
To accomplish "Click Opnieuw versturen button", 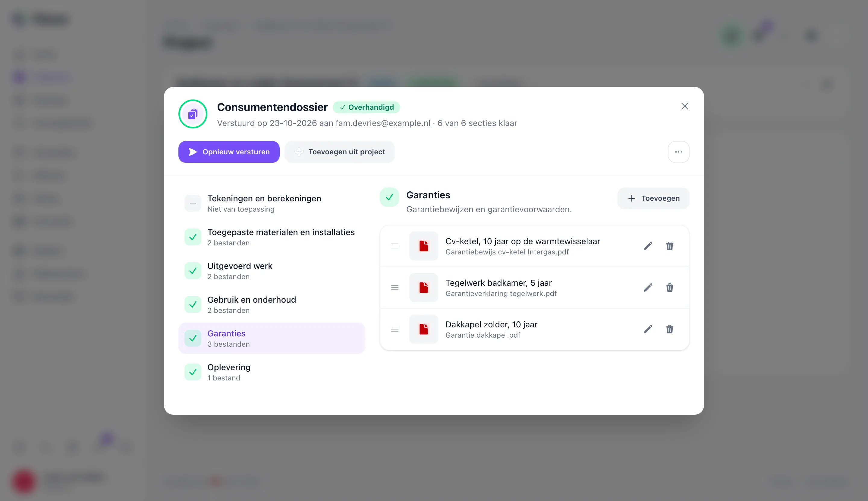I will [229, 152].
